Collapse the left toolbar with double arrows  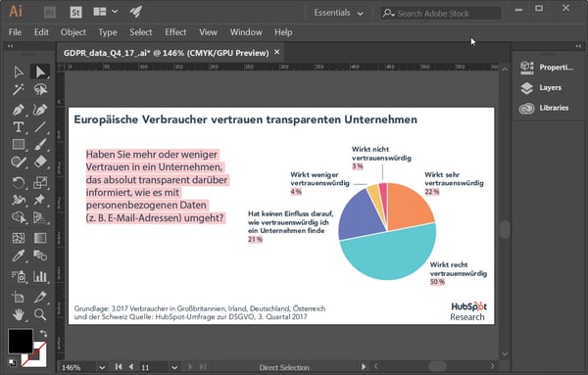click(10, 46)
